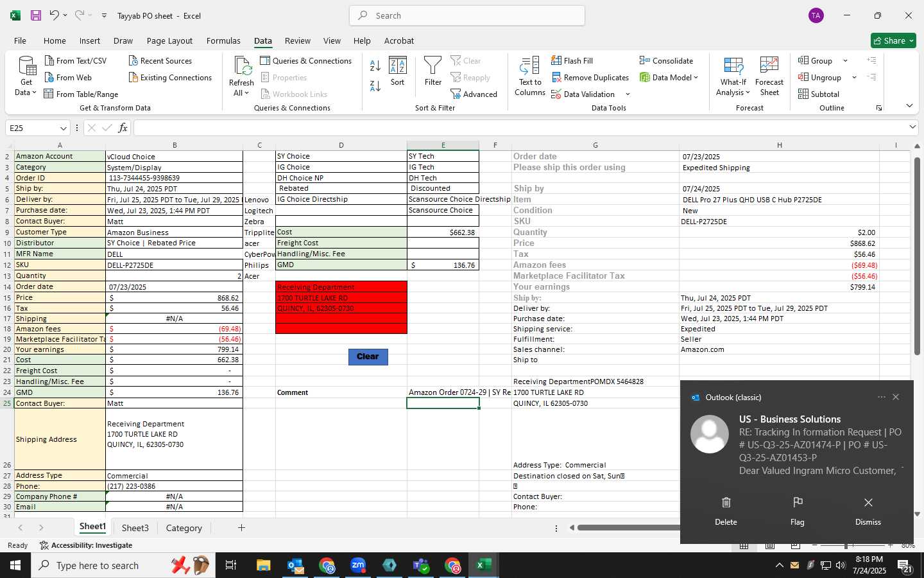Open Zoom from the taskbar
The height and width of the screenshot is (578, 924).
(358, 565)
